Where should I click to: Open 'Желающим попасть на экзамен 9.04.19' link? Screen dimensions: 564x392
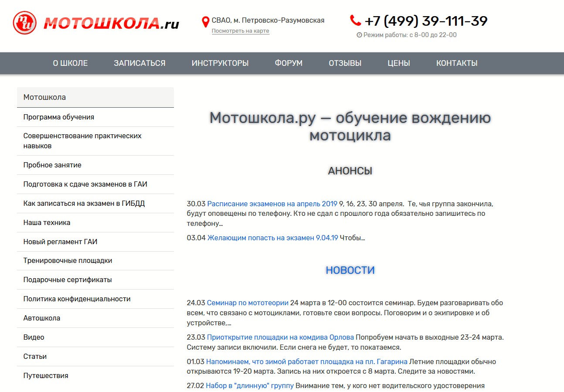273,238
